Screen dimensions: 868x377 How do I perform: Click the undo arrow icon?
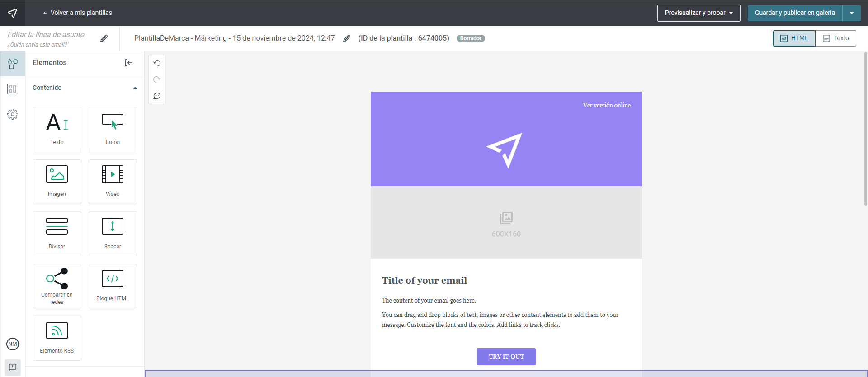click(x=157, y=63)
